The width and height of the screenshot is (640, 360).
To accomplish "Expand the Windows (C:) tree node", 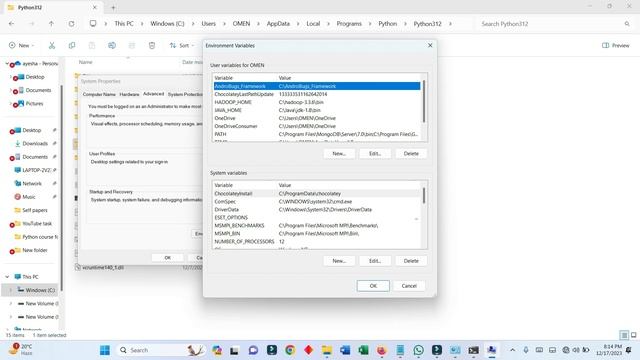I will (11, 290).
